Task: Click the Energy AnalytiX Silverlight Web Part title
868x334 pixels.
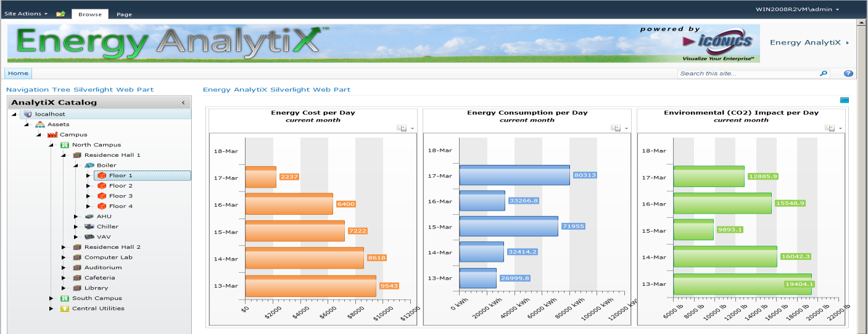Action: tap(276, 90)
